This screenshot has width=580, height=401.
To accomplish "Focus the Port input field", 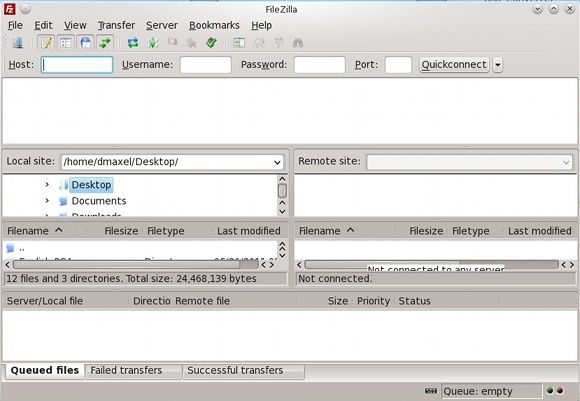I will [398, 65].
